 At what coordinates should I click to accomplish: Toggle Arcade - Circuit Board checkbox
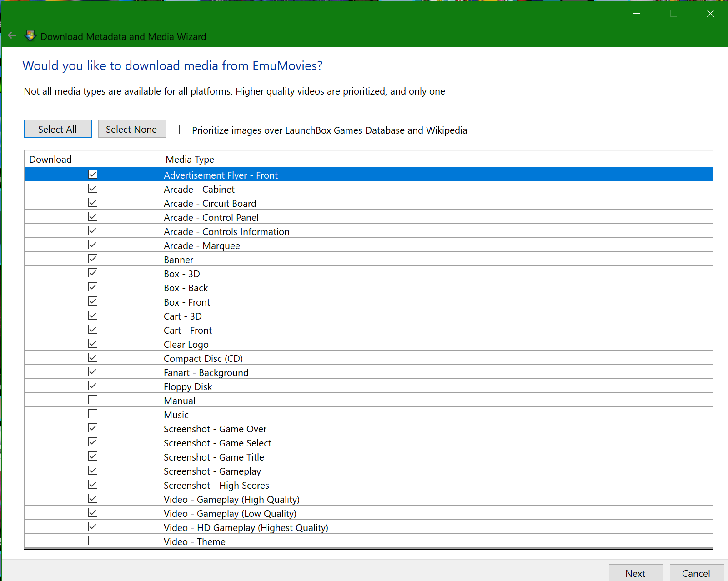point(93,202)
